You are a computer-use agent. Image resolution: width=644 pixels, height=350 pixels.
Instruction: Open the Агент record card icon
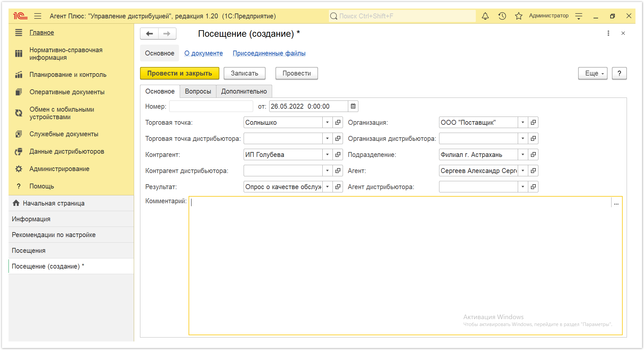click(533, 171)
